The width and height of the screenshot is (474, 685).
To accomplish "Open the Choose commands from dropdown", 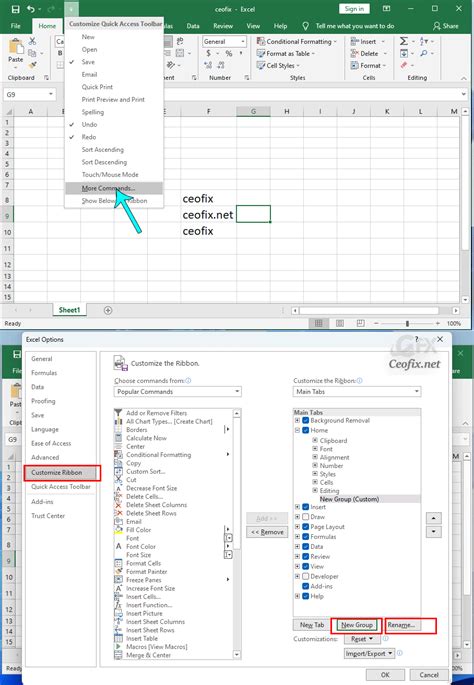I will click(x=177, y=391).
